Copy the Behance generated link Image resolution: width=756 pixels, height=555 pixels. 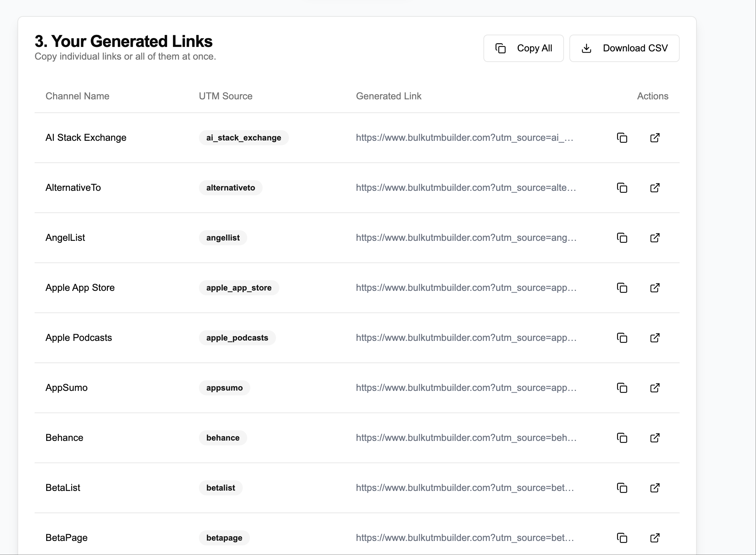point(622,438)
